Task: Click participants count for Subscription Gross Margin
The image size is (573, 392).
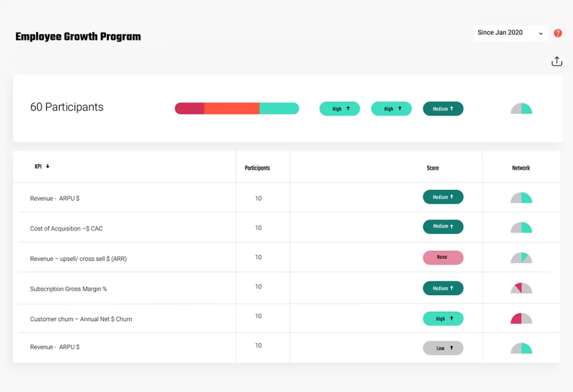Action: (259, 287)
